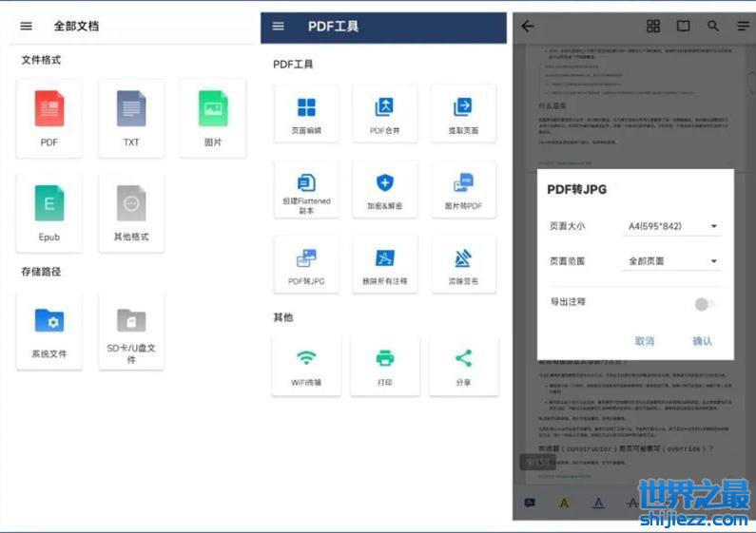The image size is (756, 533).
Task: Go back using the arrow in viewer
Action: click(x=528, y=27)
